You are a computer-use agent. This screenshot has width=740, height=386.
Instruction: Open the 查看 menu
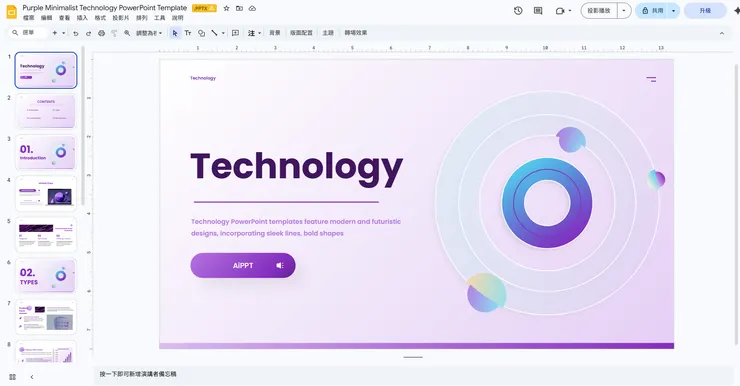64,18
